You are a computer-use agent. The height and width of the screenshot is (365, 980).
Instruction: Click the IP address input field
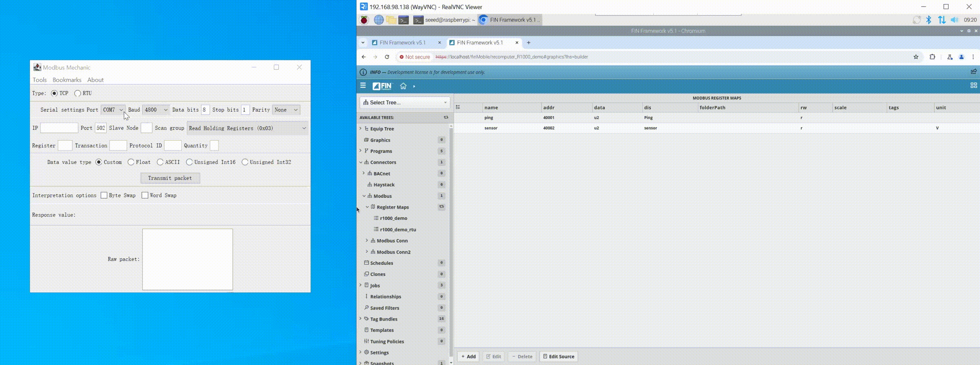[59, 128]
